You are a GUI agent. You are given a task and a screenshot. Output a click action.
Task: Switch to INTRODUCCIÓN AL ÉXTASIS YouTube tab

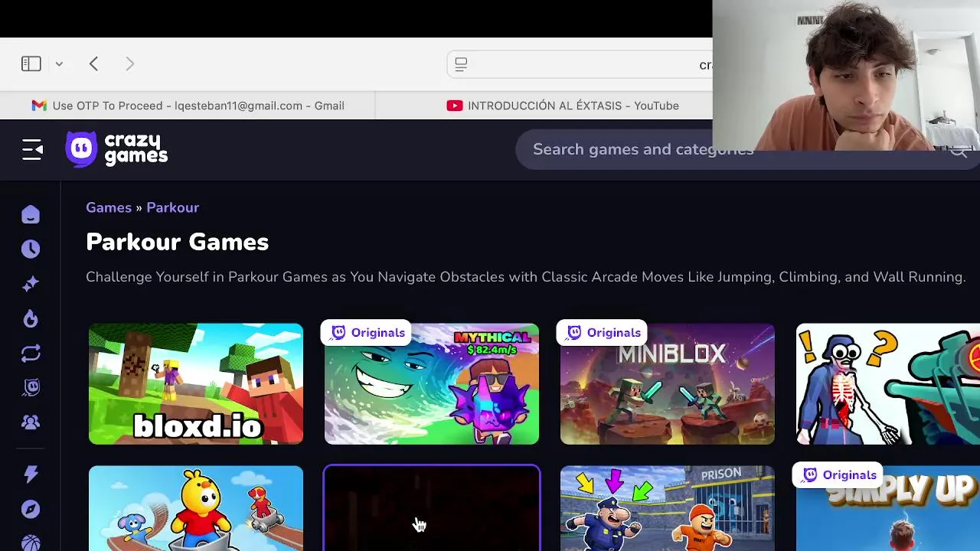563,106
